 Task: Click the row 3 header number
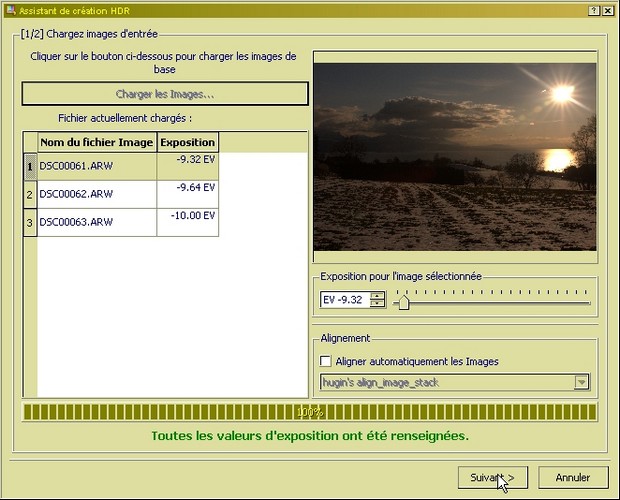29,222
